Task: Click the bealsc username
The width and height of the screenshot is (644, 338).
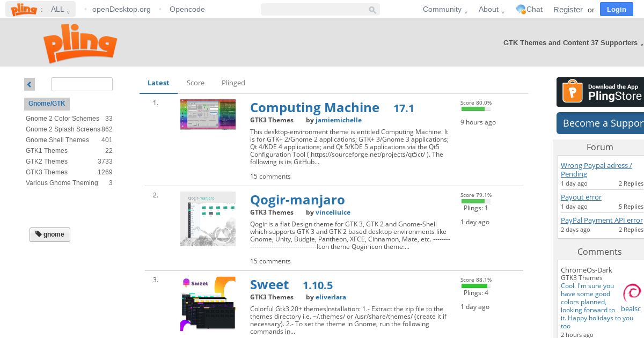Action: [631, 308]
